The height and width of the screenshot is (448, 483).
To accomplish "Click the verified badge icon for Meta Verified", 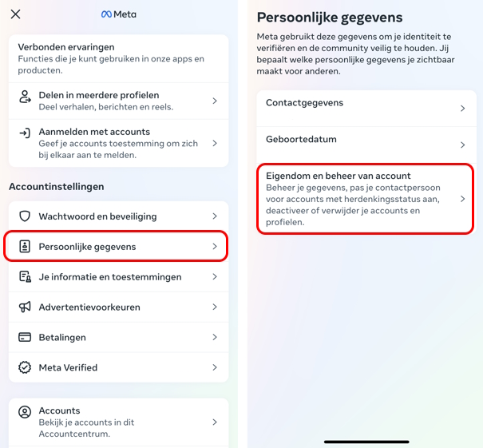I will pos(25,367).
